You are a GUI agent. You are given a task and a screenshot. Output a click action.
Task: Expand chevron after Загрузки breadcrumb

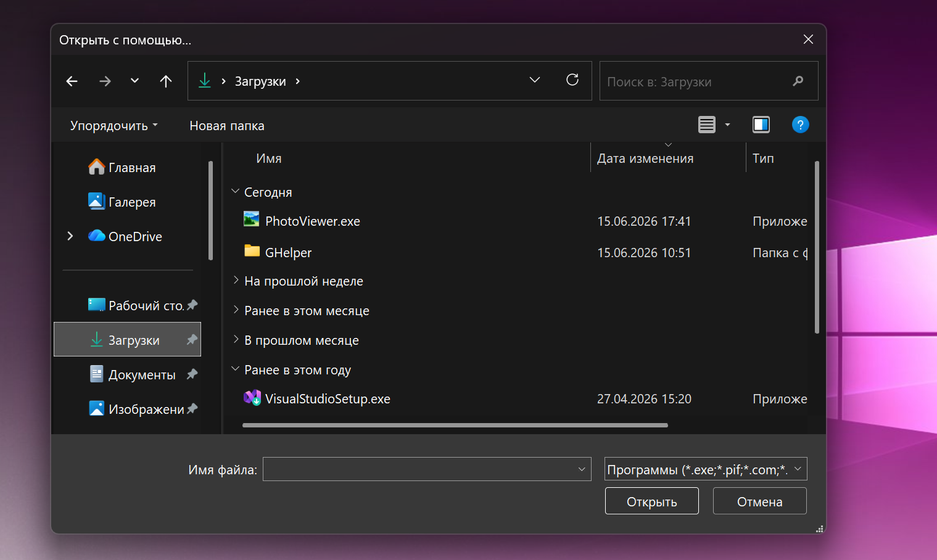pos(298,81)
